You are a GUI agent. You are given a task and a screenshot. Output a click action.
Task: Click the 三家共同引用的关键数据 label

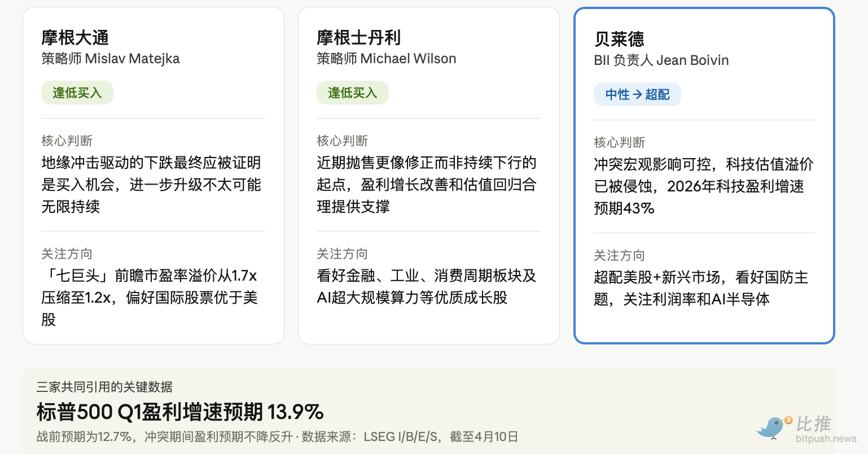(104, 387)
